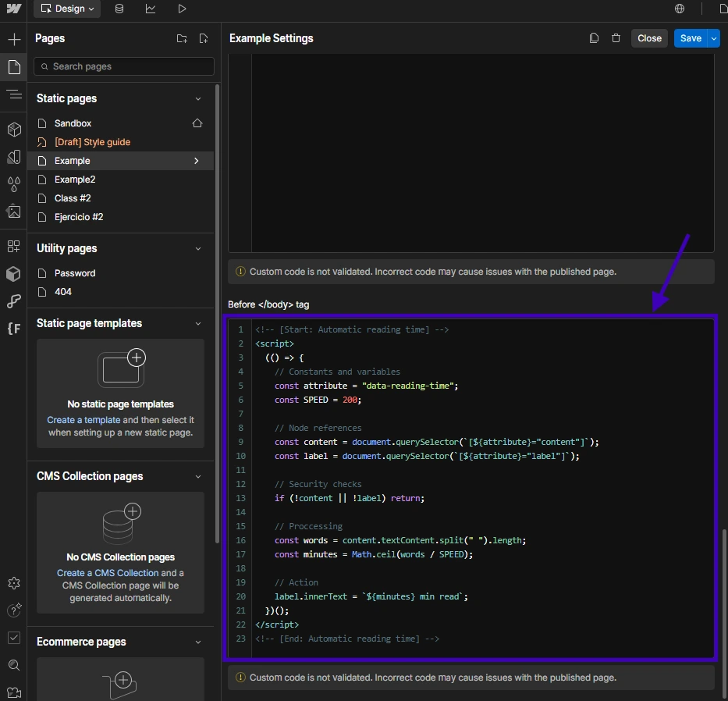Viewport: 728px width, 701px height.
Task: Select the Example page row
Action: point(121,161)
